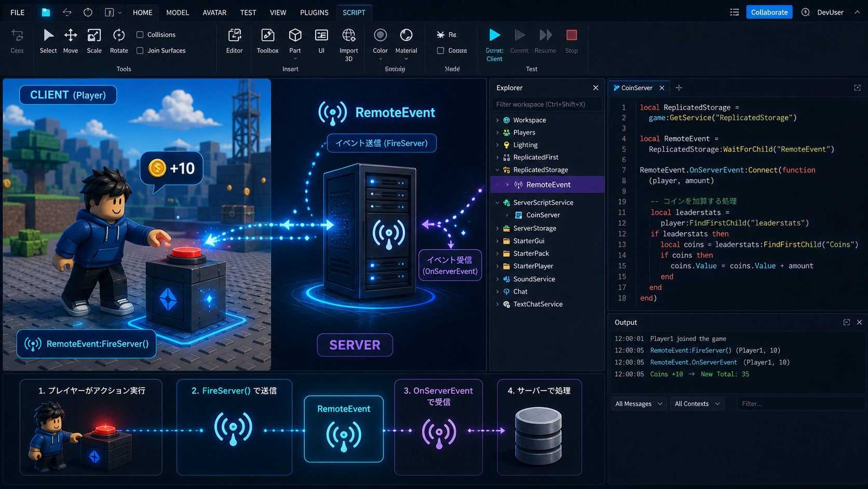Expand the StarterPlayer node arrow
868x489 pixels.
tap(497, 266)
